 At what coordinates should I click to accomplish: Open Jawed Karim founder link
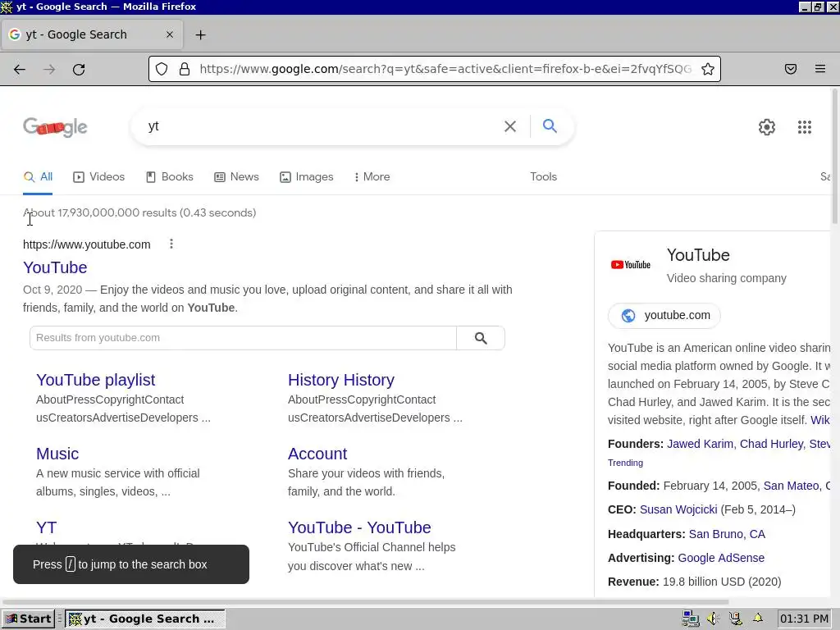pyautogui.click(x=701, y=444)
